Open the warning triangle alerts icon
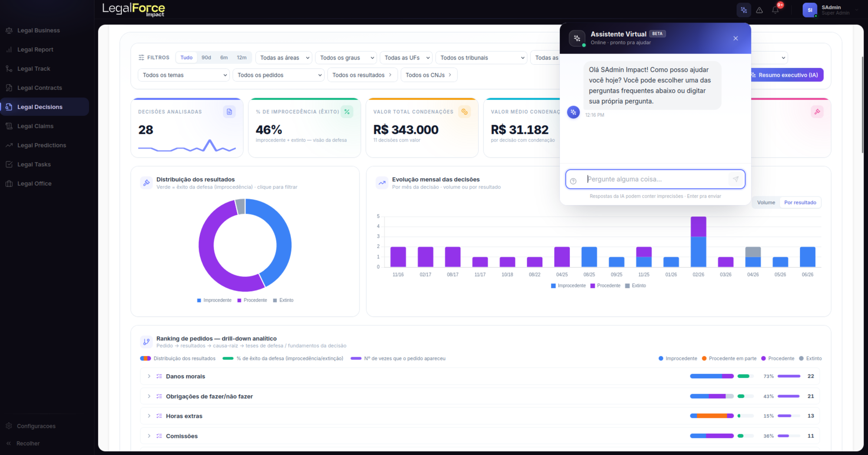The image size is (868, 455). [759, 10]
